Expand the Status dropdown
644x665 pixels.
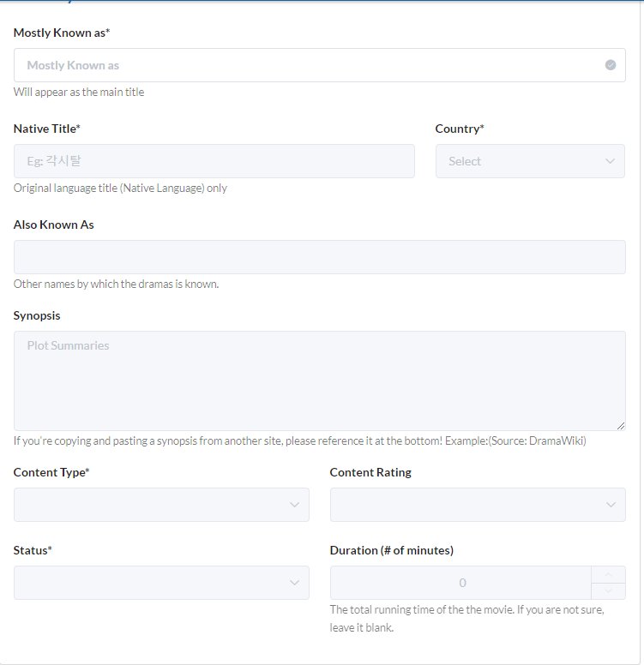[161, 583]
